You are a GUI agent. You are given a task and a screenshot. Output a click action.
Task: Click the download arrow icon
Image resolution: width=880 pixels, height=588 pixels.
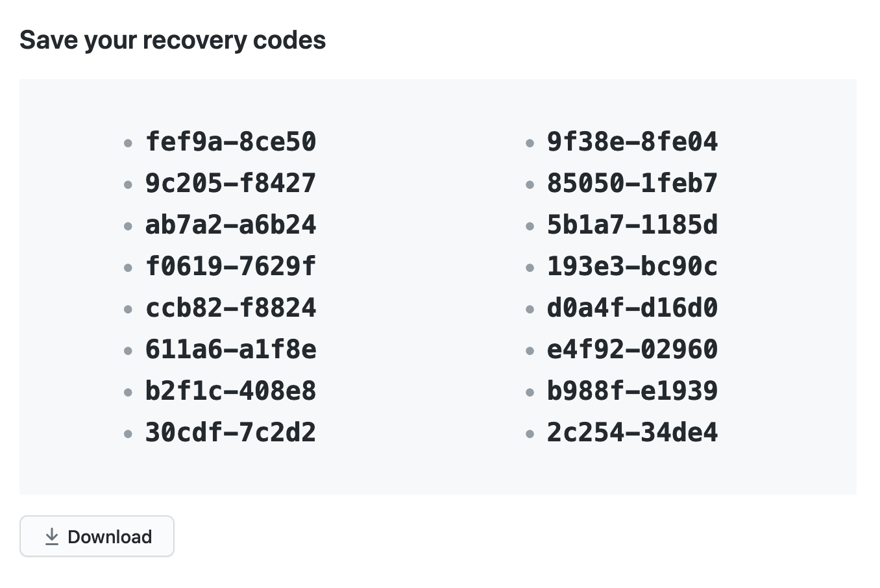[51, 537]
